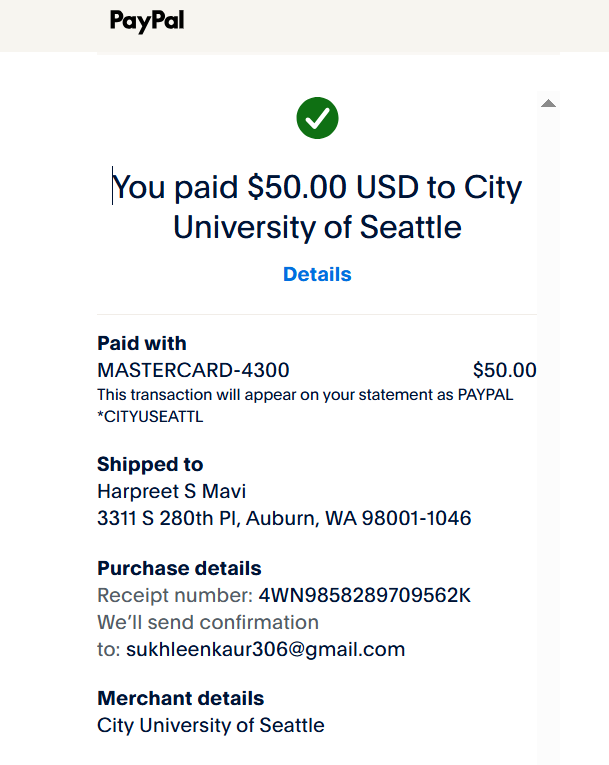Select the recipient name Harpreet S Mavi
This screenshot has height=765, width=609.
click(x=171, y=491)
